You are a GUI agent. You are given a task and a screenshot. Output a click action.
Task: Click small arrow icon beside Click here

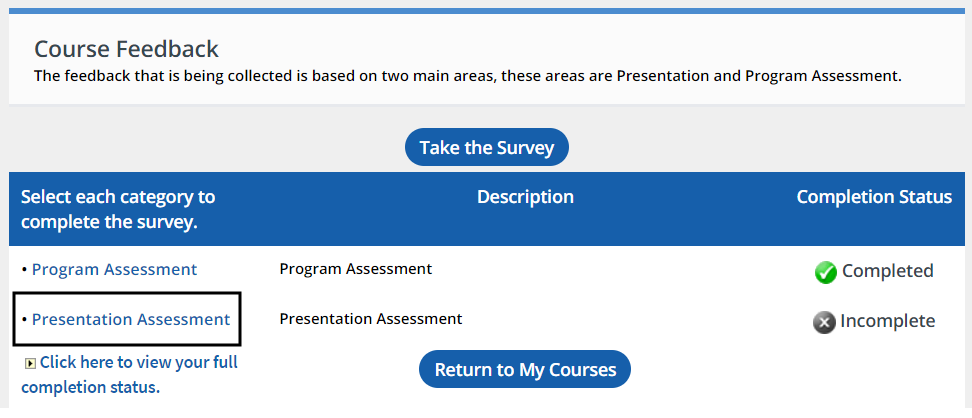(30, 363)
